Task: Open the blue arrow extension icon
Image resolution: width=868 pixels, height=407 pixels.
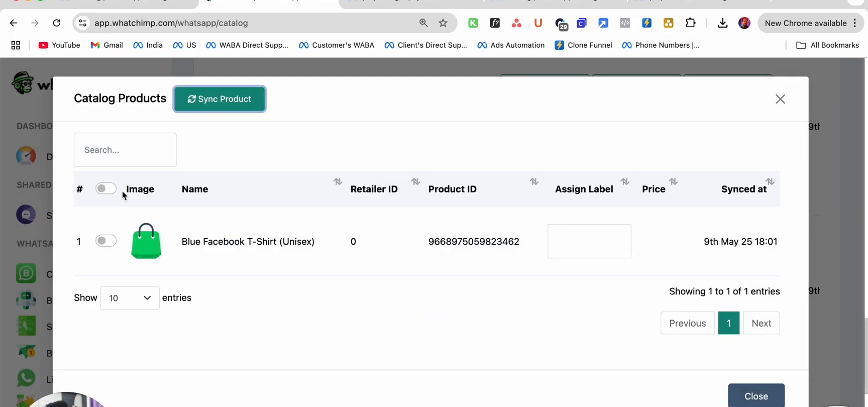Action: coord(603,23)
